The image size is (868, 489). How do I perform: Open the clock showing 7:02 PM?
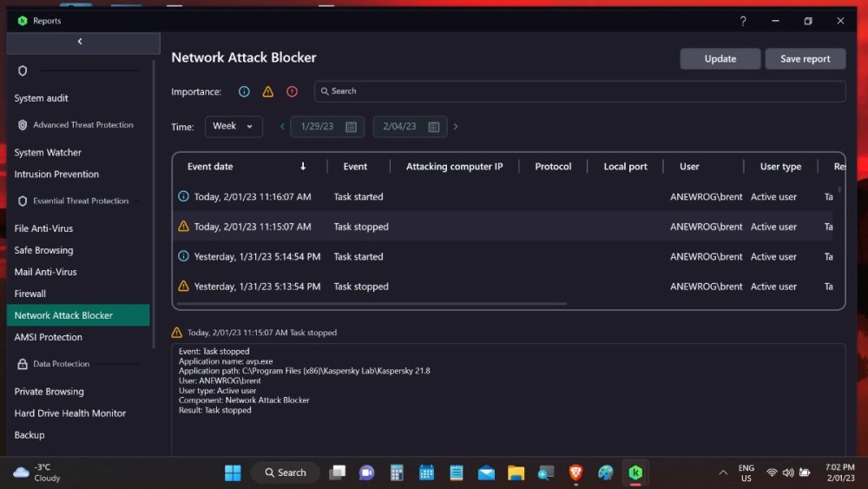[x=839, y=473]
